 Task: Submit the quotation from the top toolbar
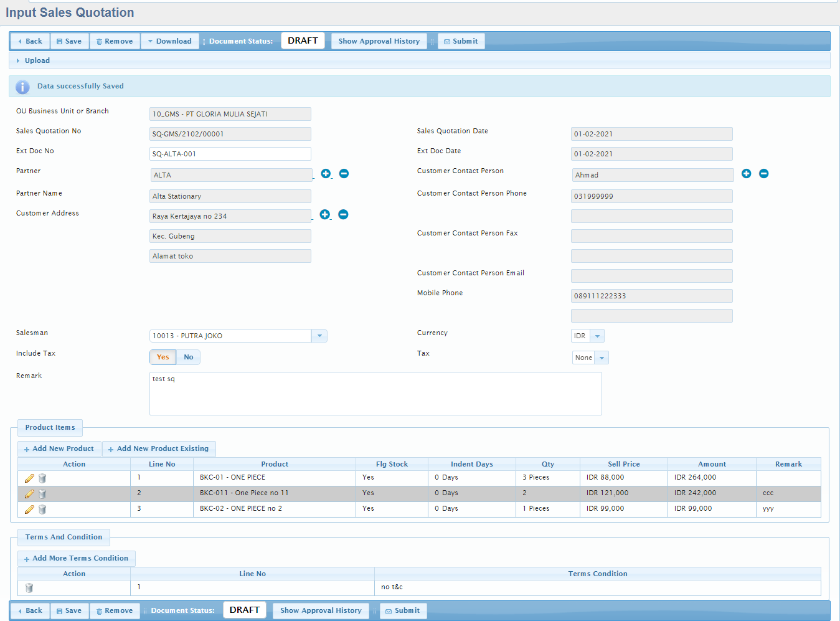pos(461,41)
